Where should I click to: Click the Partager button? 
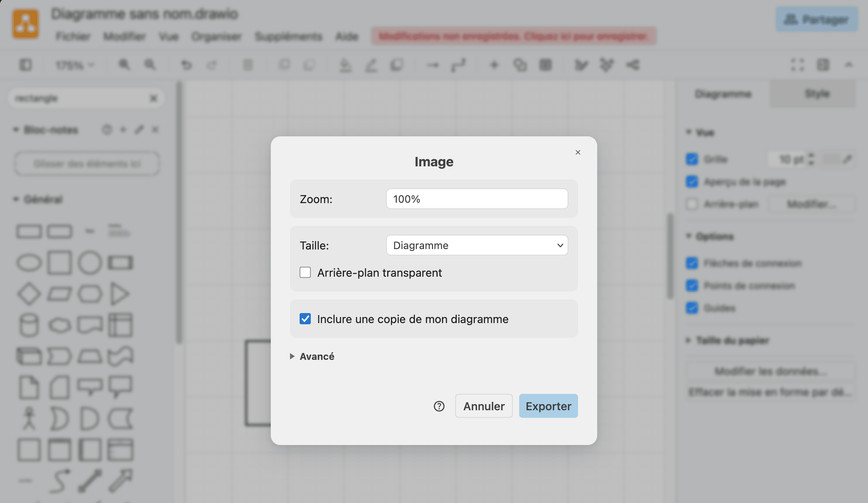(x=817, y=19)
